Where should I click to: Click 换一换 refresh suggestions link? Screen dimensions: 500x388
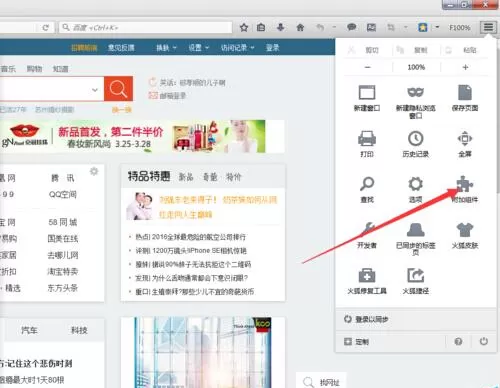[122, 109]
